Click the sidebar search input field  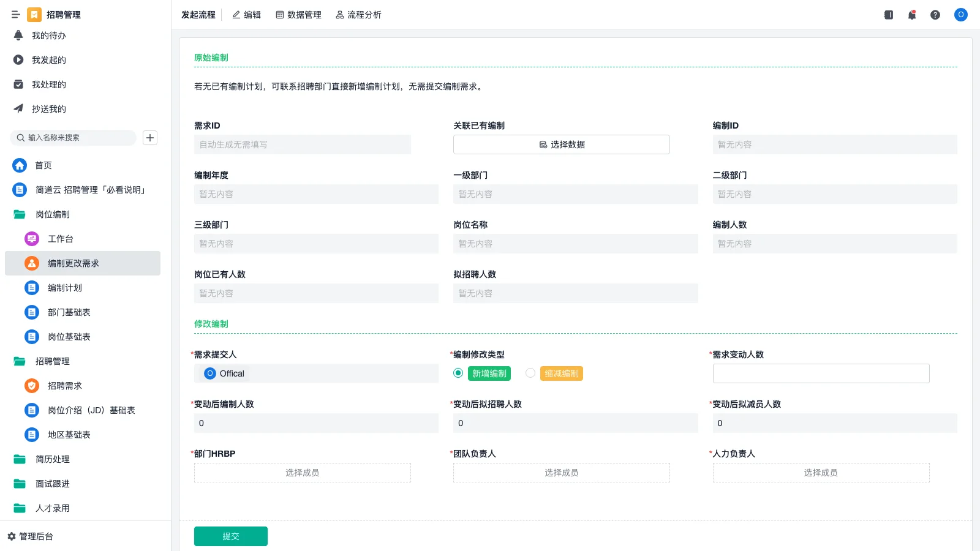coord(73,137)
